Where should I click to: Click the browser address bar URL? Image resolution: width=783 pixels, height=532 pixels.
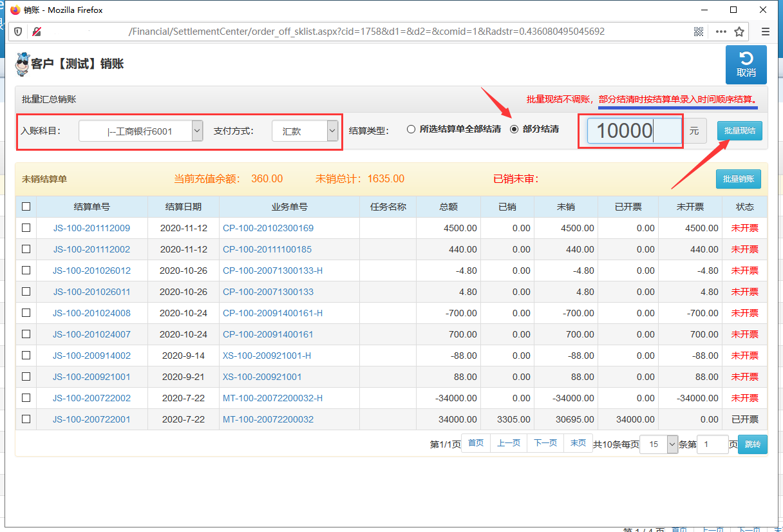[366, 31]
